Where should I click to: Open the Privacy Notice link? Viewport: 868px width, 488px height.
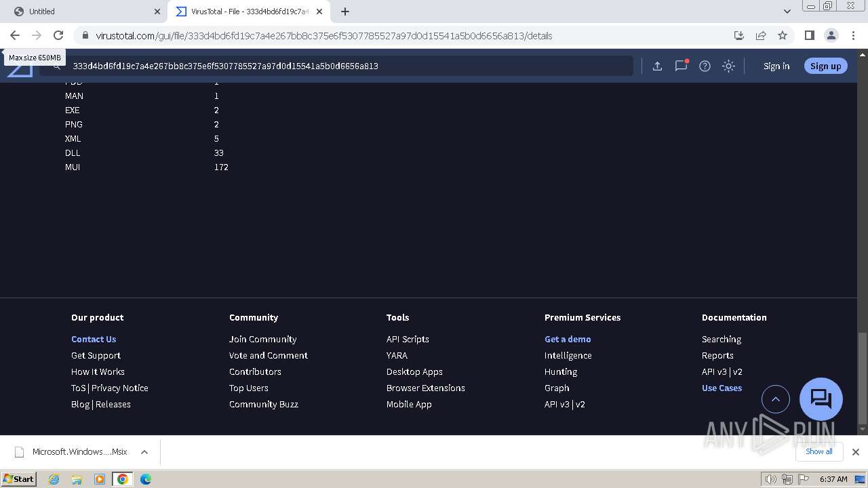point(119,388)
